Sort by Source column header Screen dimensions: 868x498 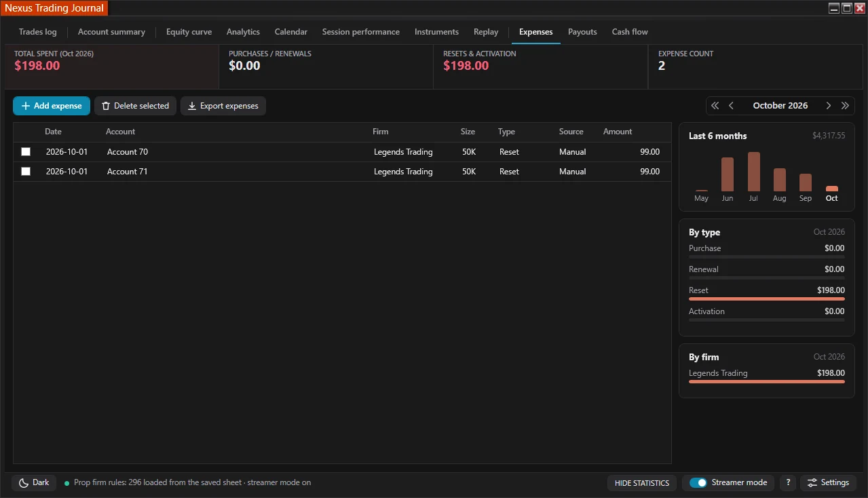coord(571,132)
